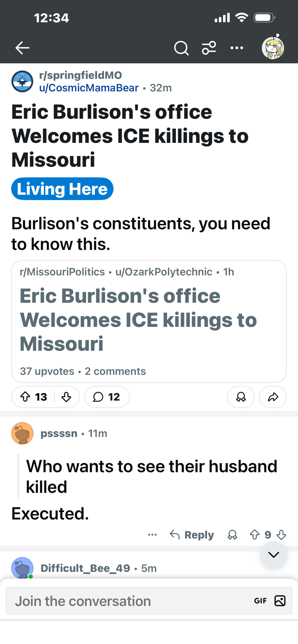The height and width of the screenshot is (644, 298).
Task: Open post sort and filter options
Action: click(209, 48)
